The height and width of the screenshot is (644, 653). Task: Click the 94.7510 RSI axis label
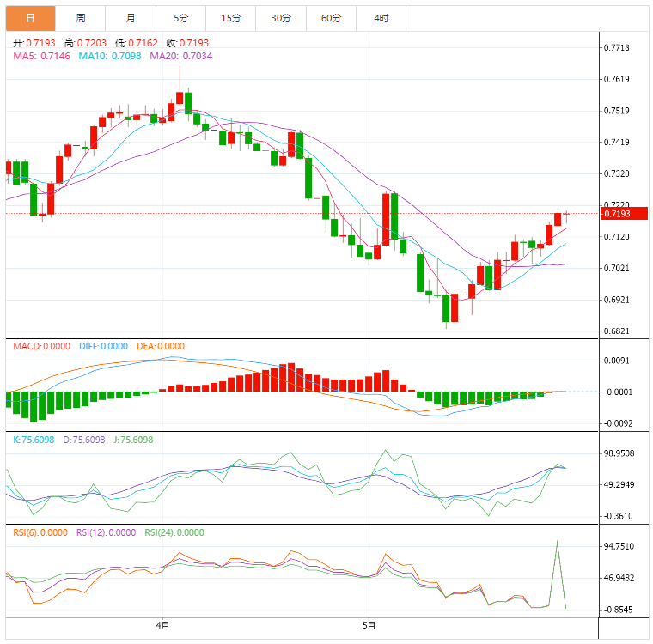point(619,547)
